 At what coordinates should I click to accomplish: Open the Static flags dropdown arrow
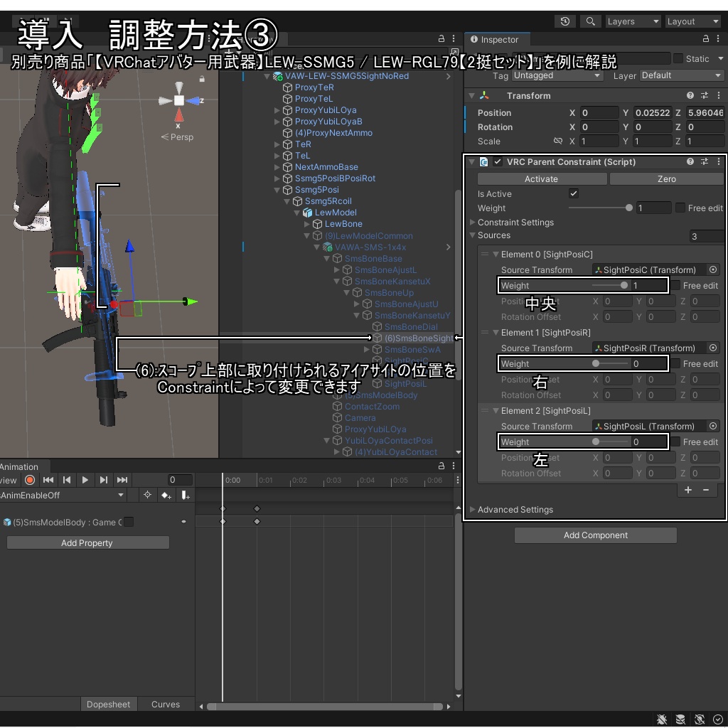721,58
